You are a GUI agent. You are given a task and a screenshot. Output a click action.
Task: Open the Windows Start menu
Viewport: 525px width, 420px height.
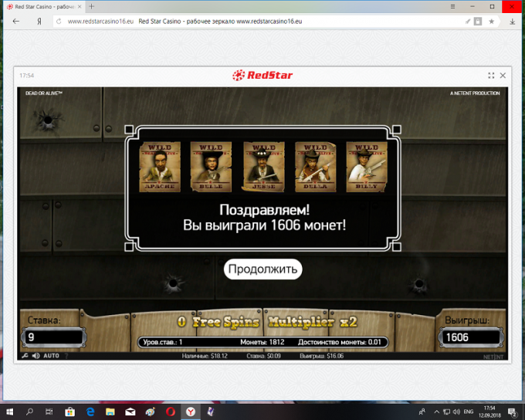pyautogui.click(x=10, y=412)
